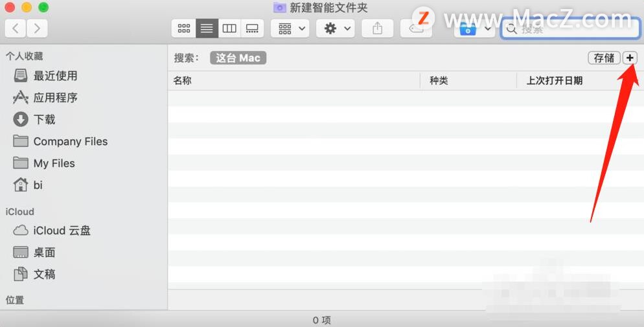Viewport: 644px width, 327px height.
Task: Open the group-by arrangement dropdown
Action: (290, 28)
